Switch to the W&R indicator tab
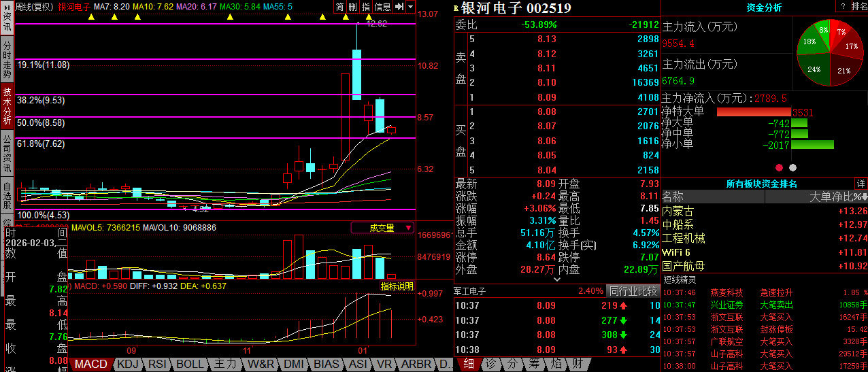This screenshot has width=868, height=372. 262,364
